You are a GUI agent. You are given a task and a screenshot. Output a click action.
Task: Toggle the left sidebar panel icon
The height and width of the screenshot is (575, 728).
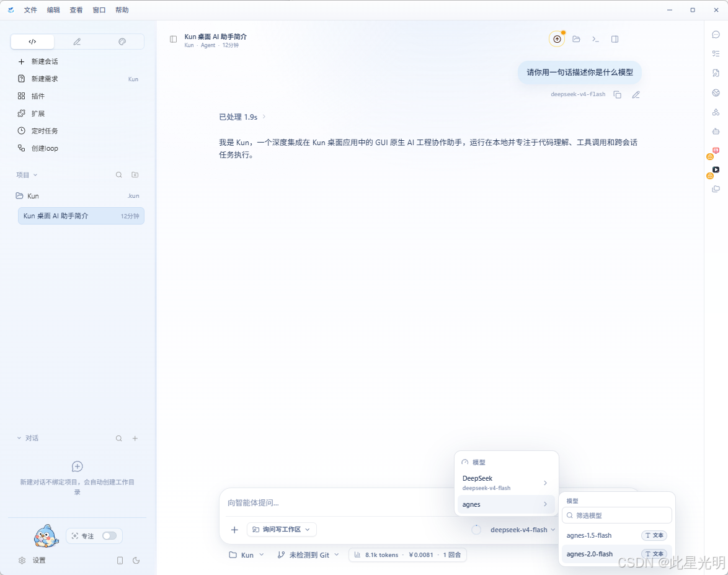173,40
